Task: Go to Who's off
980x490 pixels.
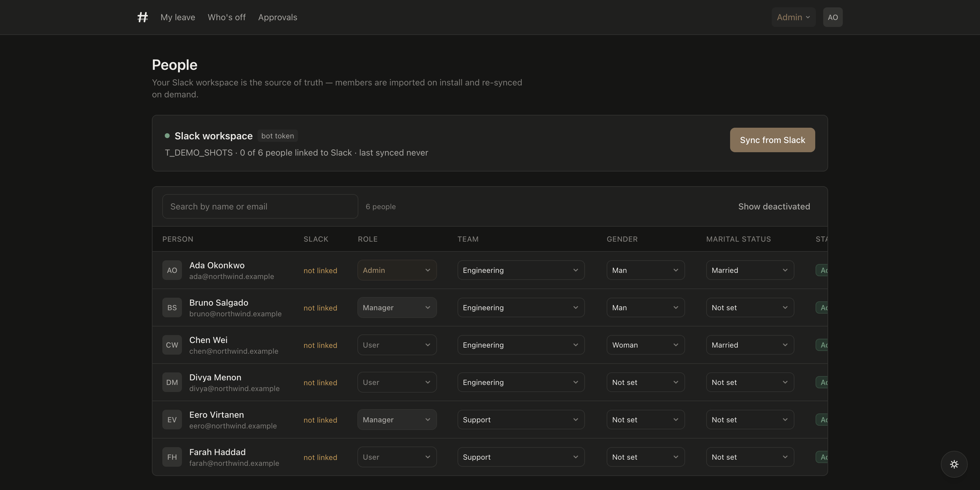Action: pyautogui.click(x=227, y=17)
